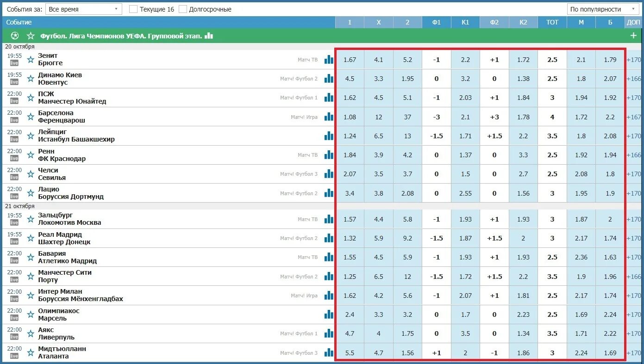
Task: Select odds 37 for Ференцварош win
Action: [407, 117]
